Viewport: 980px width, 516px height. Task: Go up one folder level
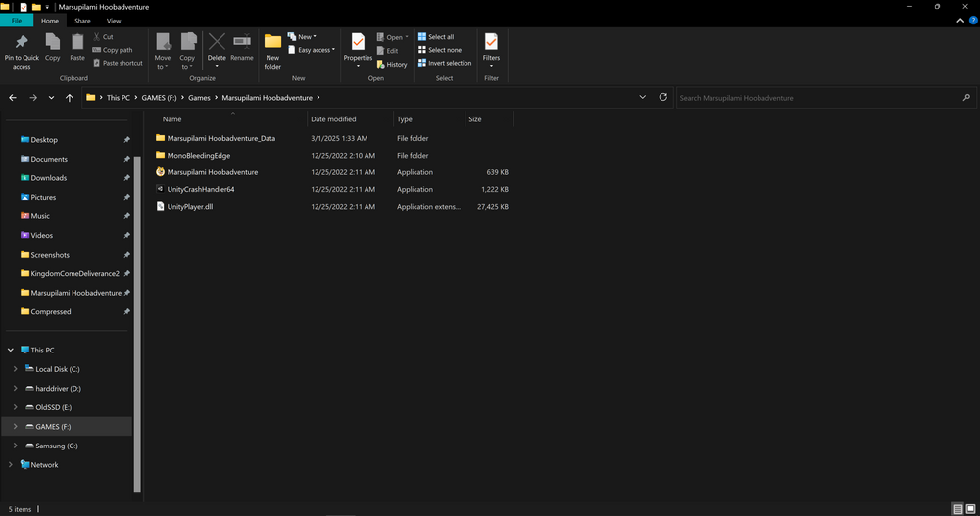pyautogui.click(x=70, y=98)
